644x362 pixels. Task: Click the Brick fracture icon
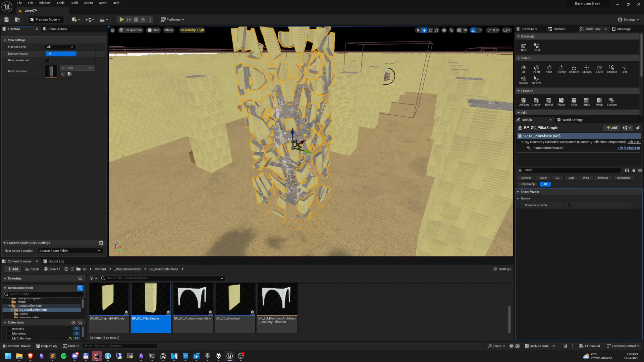586,102
